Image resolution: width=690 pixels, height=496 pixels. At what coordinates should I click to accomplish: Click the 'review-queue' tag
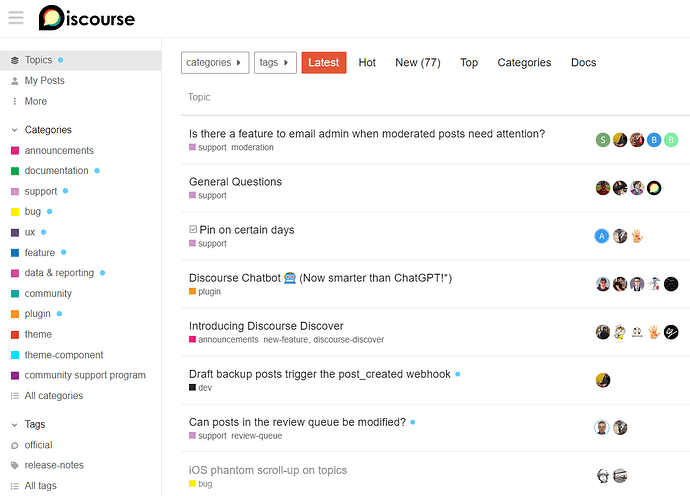coord(257,436)
